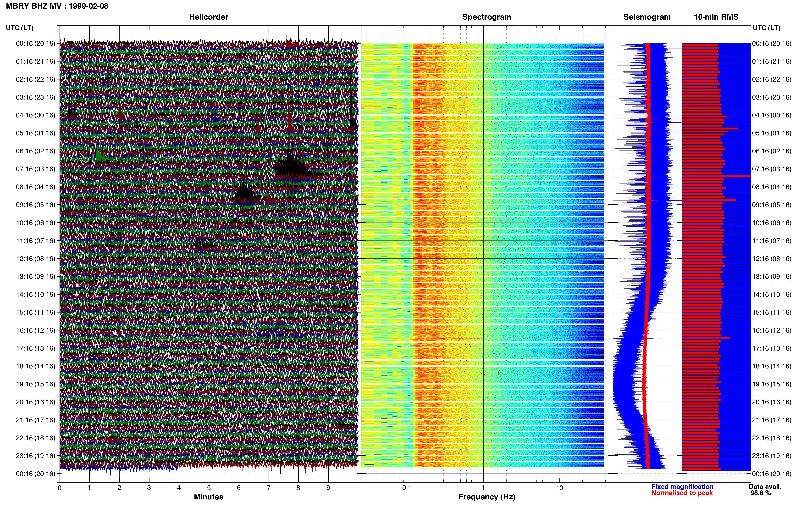812x508 pixels.
Task: Click the '98.6 %' data availability value
Action: 761,493
